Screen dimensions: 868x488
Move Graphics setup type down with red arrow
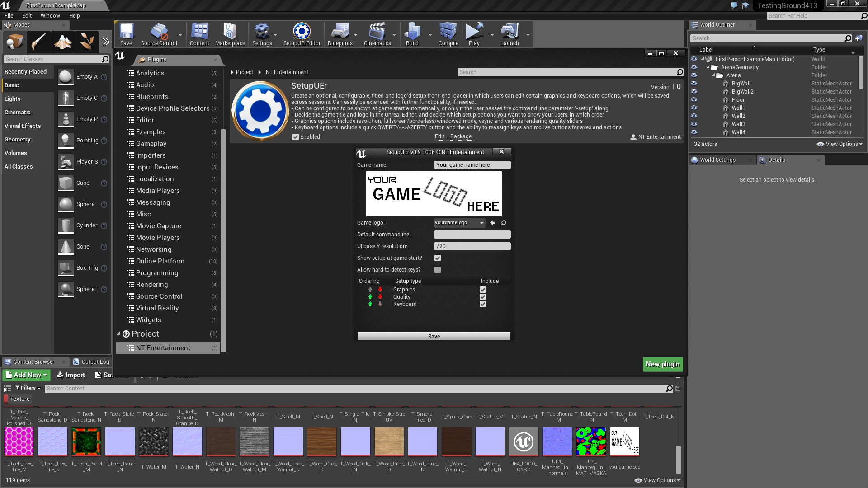[380, 290]
